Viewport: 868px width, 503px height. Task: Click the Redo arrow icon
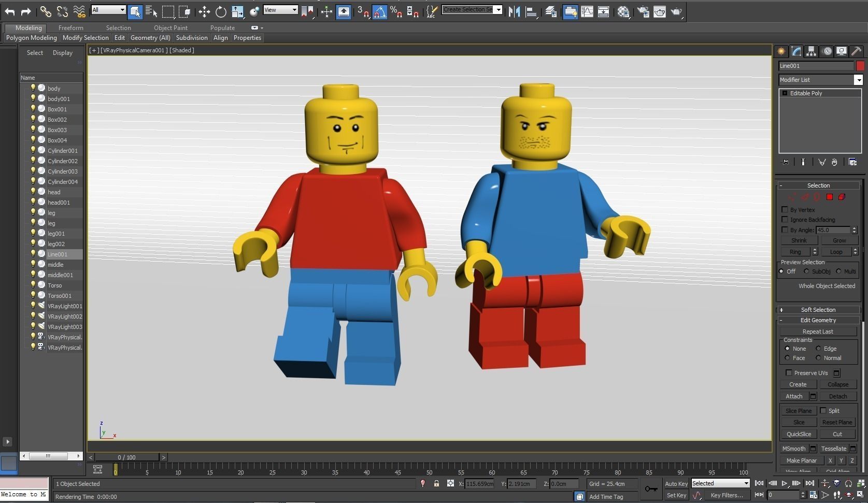coord(26,11)
